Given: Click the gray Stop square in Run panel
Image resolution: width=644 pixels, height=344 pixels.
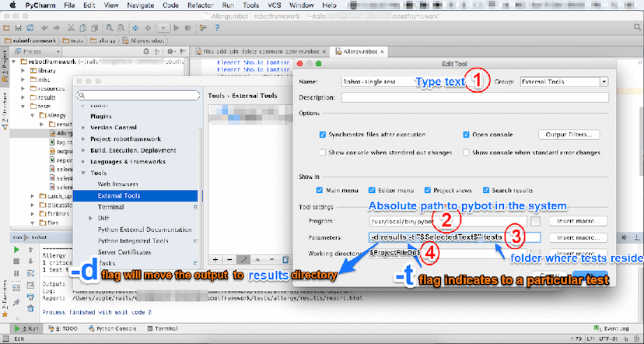Looking at the screenshot, I should click(x=16, y=262).
